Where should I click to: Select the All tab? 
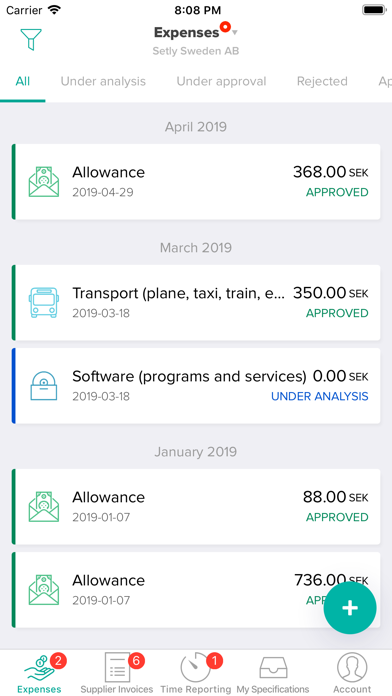click(23, 82)
